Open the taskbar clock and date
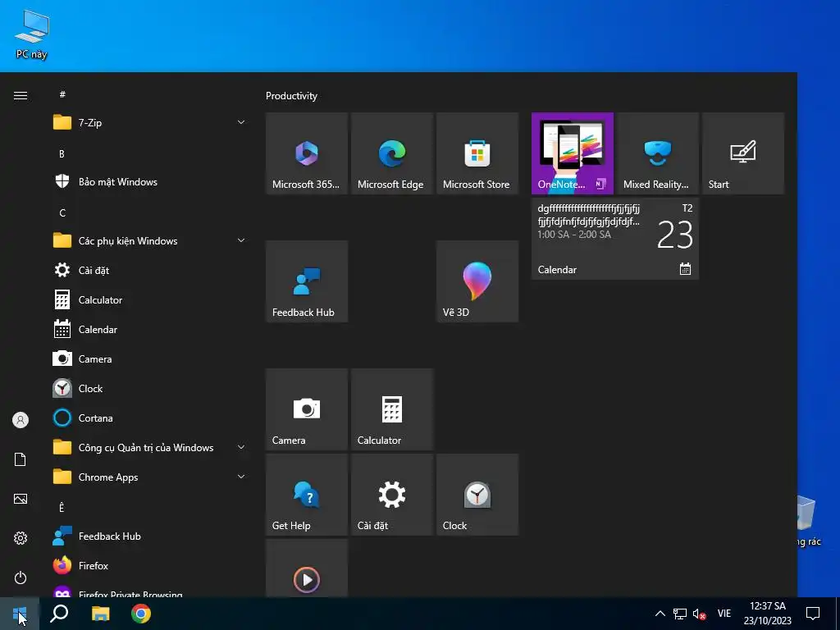This screenshot has height=630, width=840. 767,614
